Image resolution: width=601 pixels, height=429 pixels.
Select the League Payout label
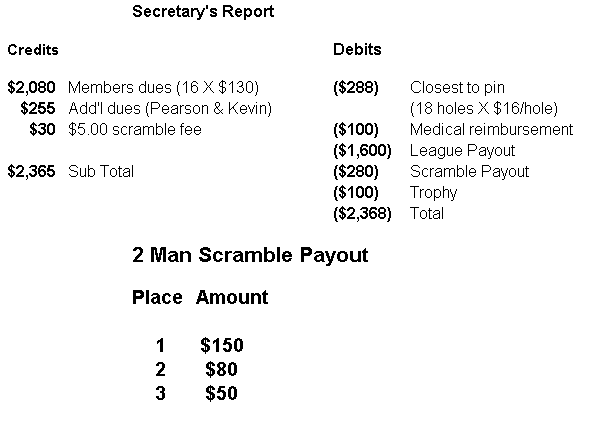pos(462,150)
